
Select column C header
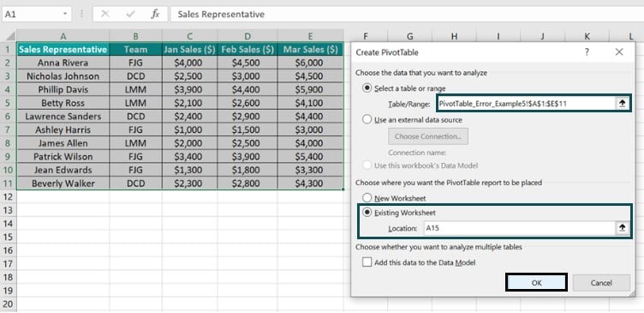click(190, 36)
